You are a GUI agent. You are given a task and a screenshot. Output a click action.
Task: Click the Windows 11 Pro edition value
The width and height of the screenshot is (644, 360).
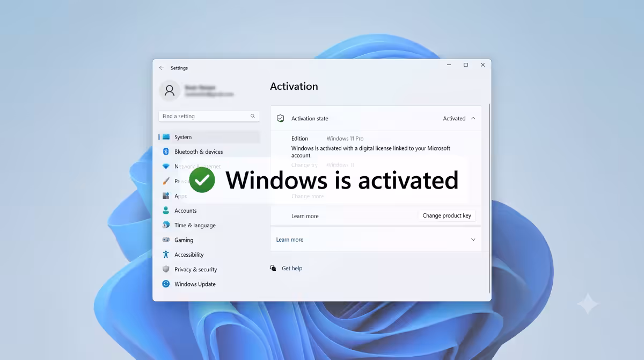345,139
